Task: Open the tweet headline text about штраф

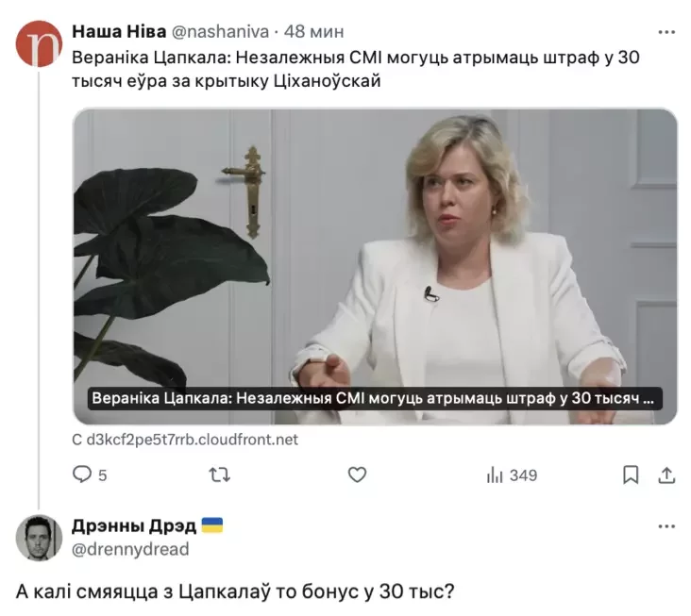Action: click(x=356, y=69)
